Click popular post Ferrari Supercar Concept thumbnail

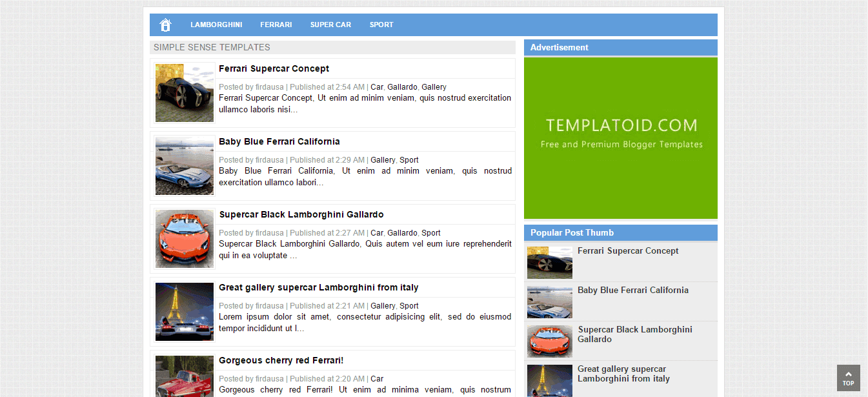[x=550, y=262]
